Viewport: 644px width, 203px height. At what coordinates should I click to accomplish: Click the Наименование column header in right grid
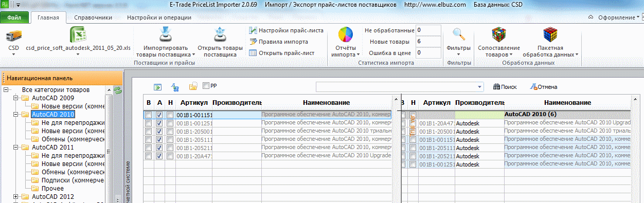click(567, 103)
